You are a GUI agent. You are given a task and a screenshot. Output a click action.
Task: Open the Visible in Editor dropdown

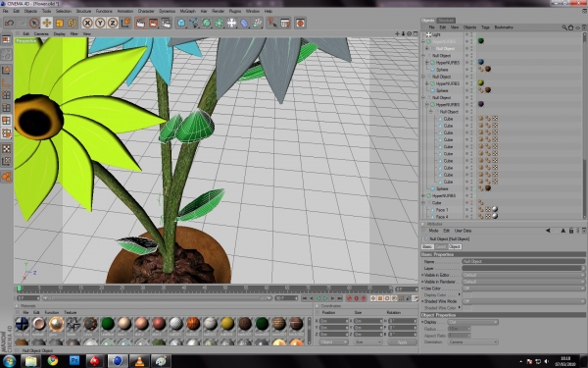click(523, 275)
